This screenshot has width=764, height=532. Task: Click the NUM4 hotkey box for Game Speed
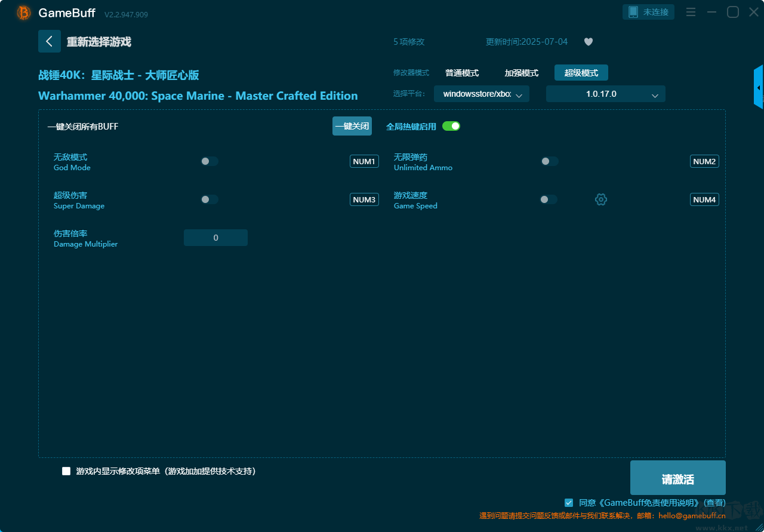pyautogui.click(x=704, y=199)
